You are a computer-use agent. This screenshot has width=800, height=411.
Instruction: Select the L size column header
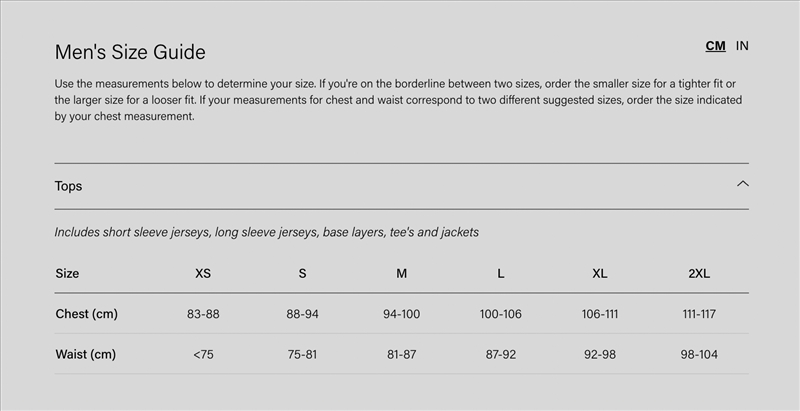coord(500,273)
